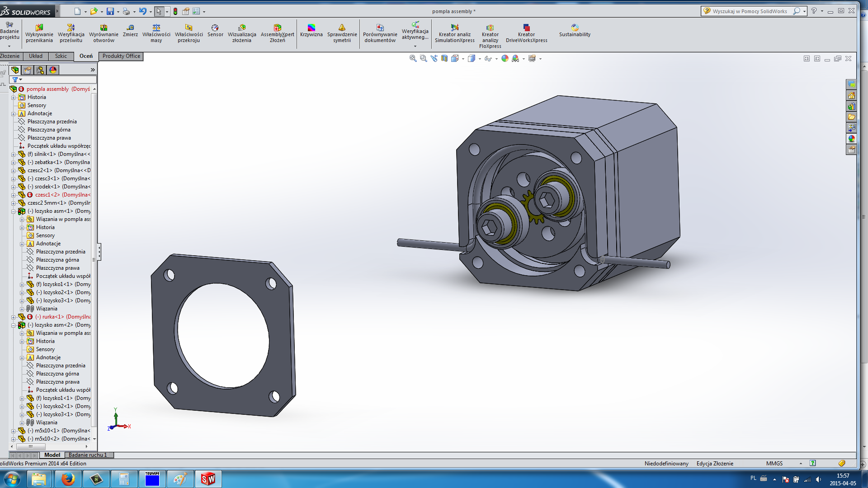Collapse the lozysko asm<2> subassembly

13,325
